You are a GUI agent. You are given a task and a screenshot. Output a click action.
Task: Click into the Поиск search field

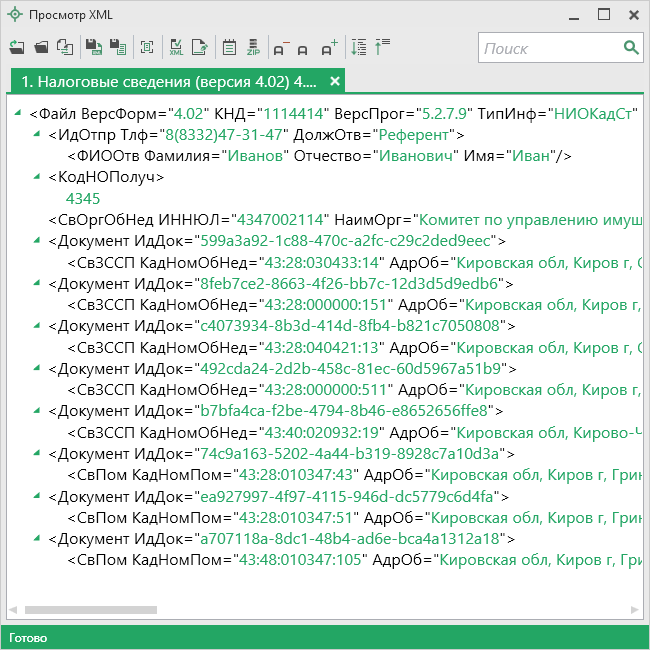[550, 48]
